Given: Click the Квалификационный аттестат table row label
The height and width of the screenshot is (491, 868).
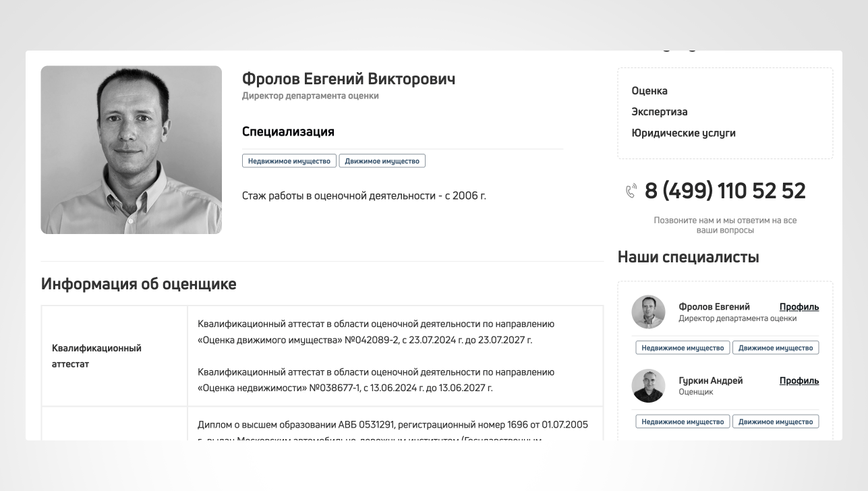Looking at the screenshot, I should [96, 356].
